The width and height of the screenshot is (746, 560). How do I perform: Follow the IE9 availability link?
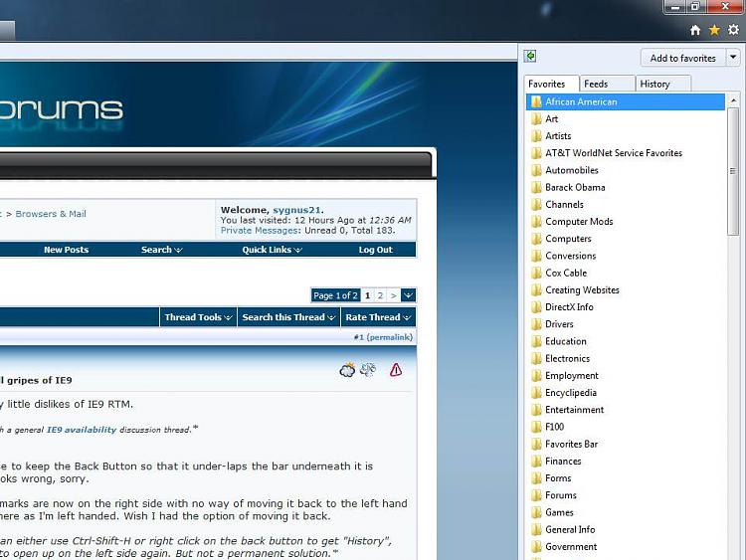click(x=82, y=430)
